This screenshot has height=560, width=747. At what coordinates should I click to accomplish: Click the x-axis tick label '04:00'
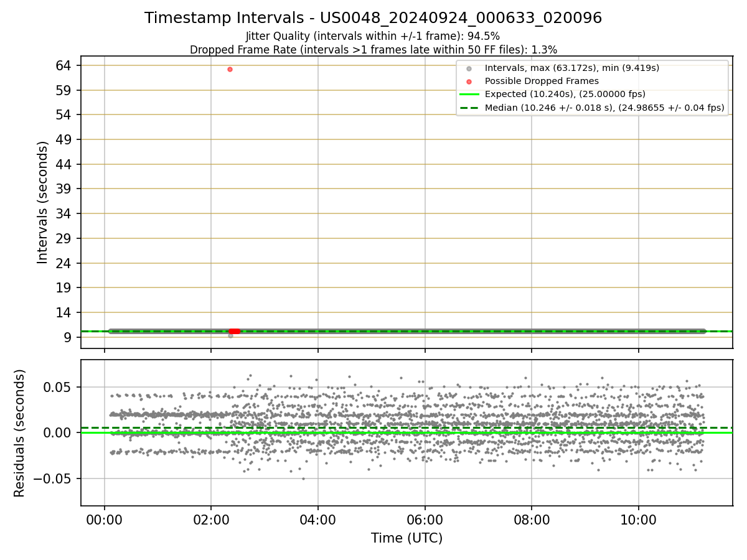318,520
